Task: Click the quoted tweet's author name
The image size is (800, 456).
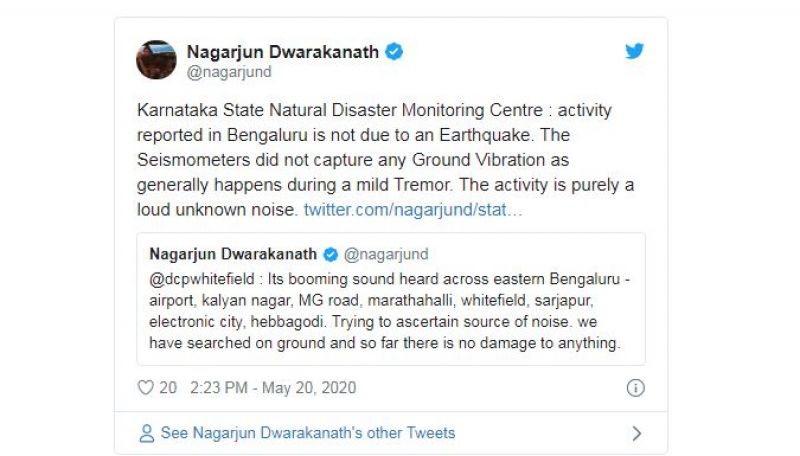Action: [233, 253]
